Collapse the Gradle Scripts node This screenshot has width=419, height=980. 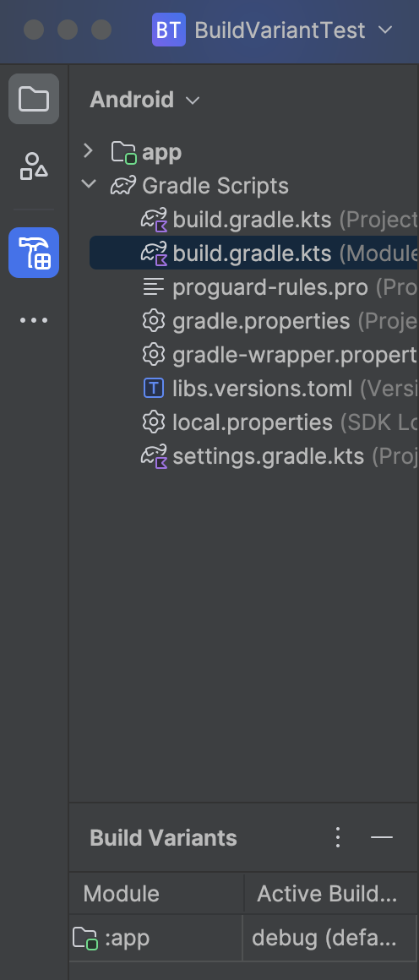click(x=88, y=185)
